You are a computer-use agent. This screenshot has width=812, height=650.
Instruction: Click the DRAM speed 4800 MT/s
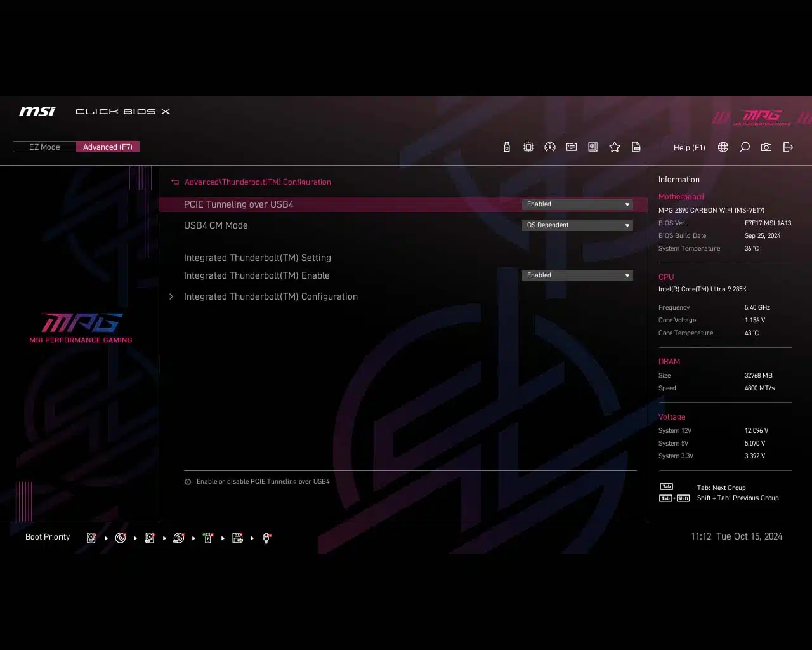pyautogui.click(x=759, y=388)
